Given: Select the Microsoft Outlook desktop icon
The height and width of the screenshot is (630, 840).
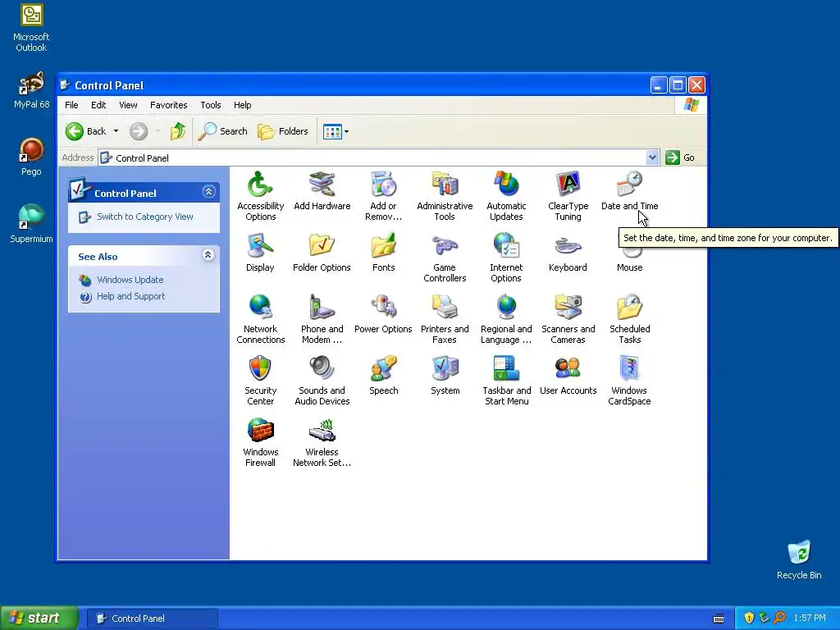Looking at the screenshot, I should coord(31,28).
